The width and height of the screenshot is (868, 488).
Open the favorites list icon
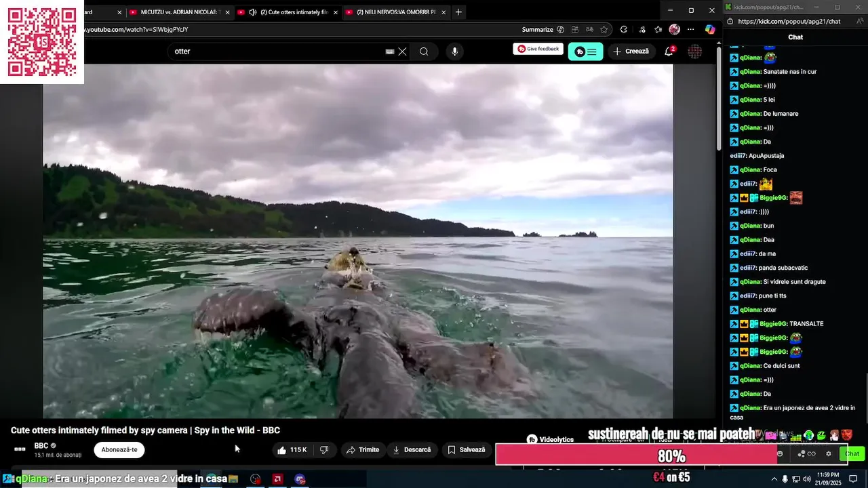pos(658,30)
